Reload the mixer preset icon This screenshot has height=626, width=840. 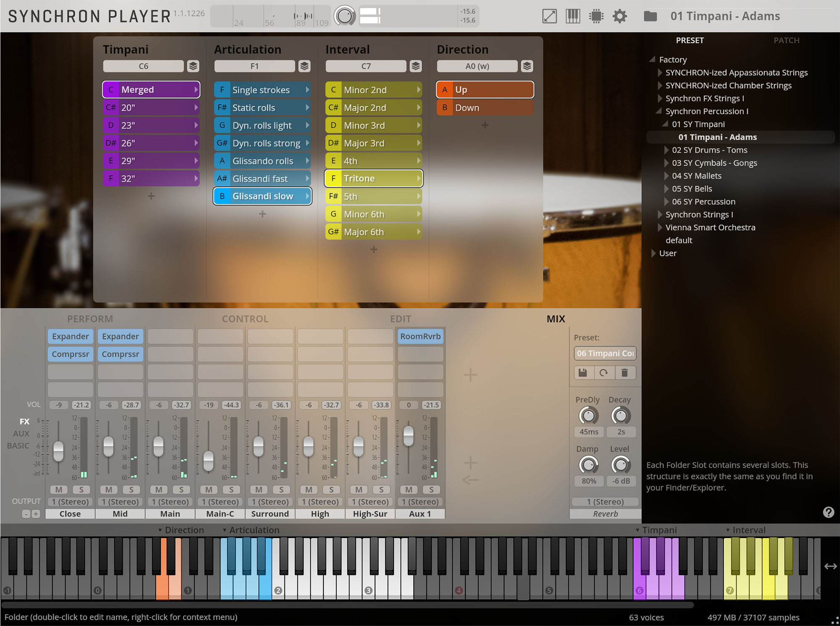(604, 373)
